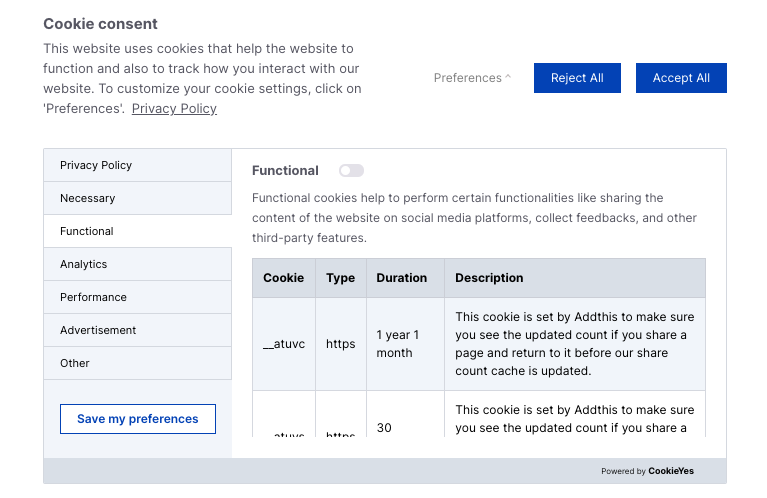Click the Reject All button
The image size is (767, 498).
point(577,78)
